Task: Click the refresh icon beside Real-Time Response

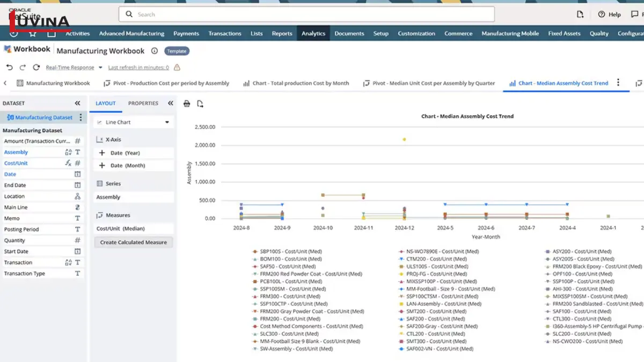Action: pos(35,67)
